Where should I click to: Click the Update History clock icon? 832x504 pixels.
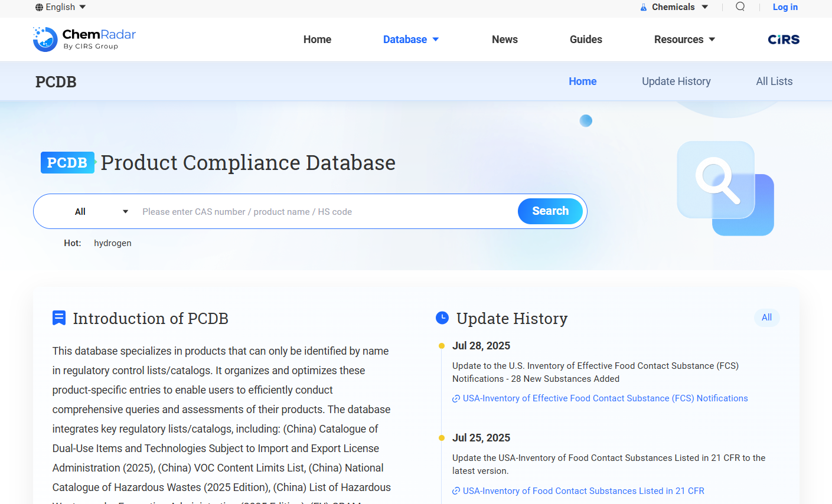[442, 318]
